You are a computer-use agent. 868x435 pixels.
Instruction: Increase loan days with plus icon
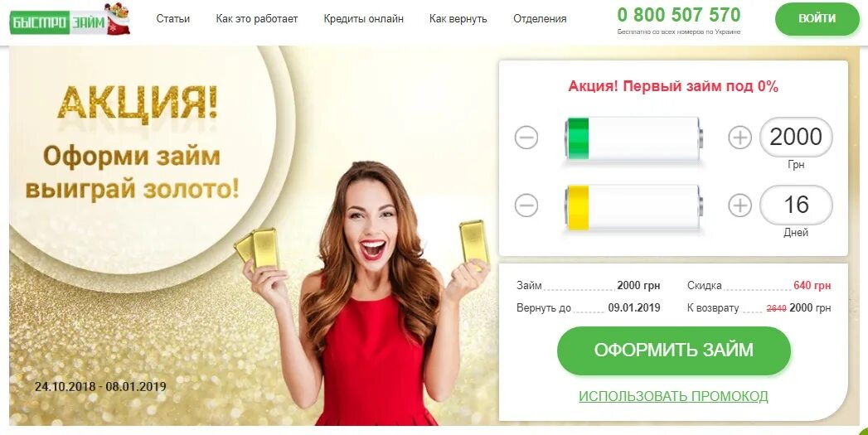coord(739,205)
